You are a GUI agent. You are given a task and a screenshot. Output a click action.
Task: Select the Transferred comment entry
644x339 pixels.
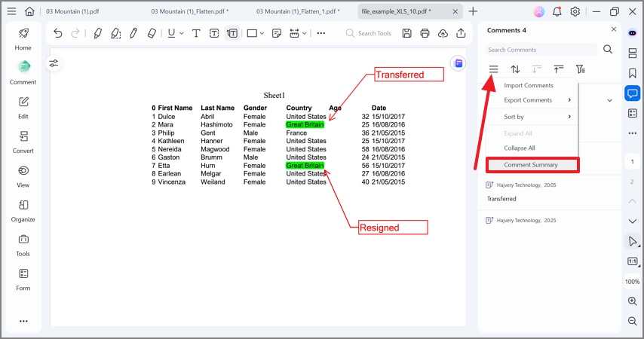coord(550,192)
